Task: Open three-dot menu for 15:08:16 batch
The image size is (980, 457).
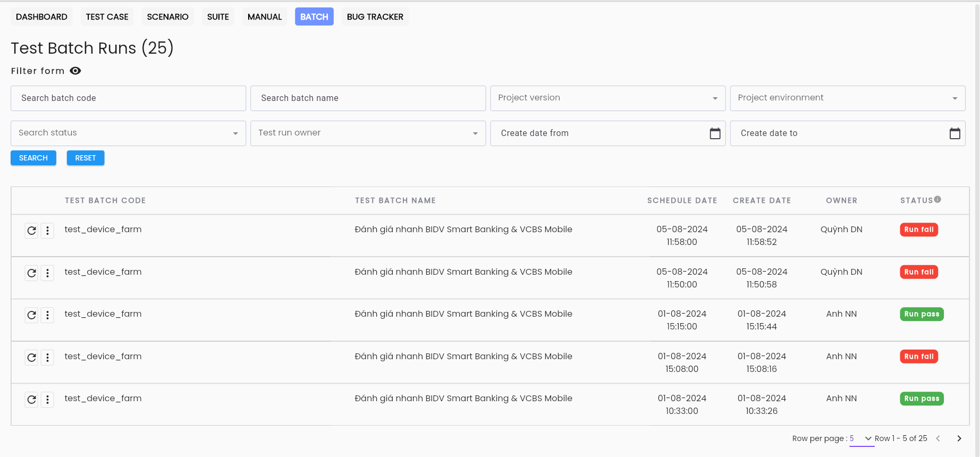Action: coord(47,358)
